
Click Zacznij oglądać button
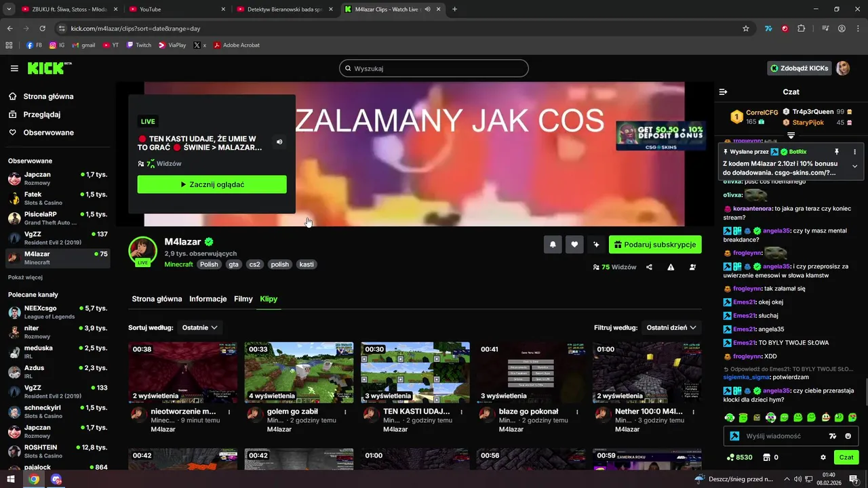(212, 184)
